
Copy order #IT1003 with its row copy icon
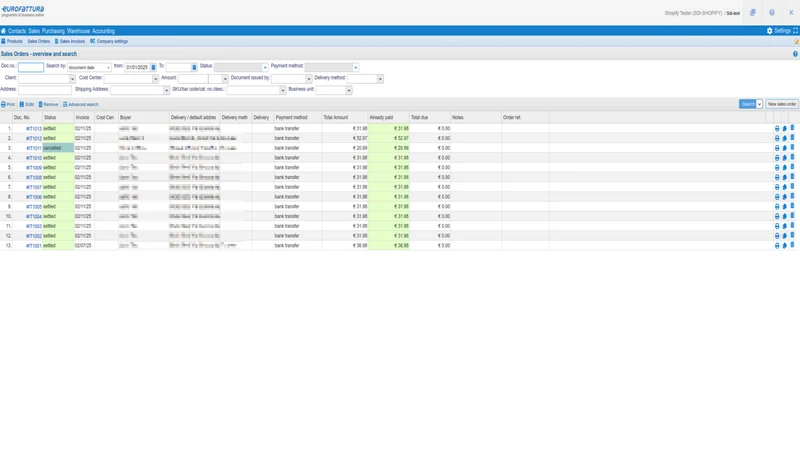785,226
